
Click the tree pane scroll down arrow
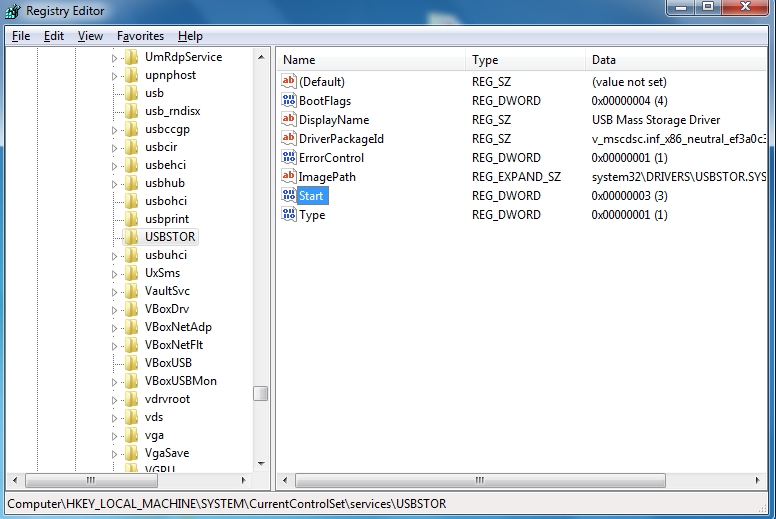261,464
